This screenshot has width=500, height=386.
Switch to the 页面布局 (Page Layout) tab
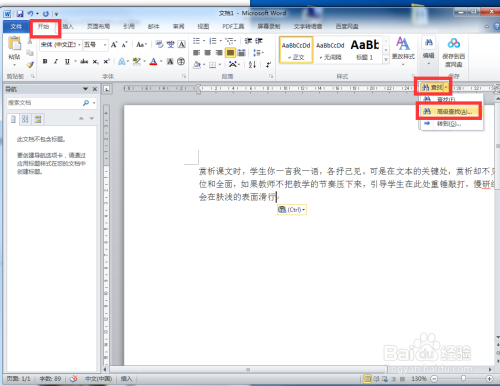point(98,26)
